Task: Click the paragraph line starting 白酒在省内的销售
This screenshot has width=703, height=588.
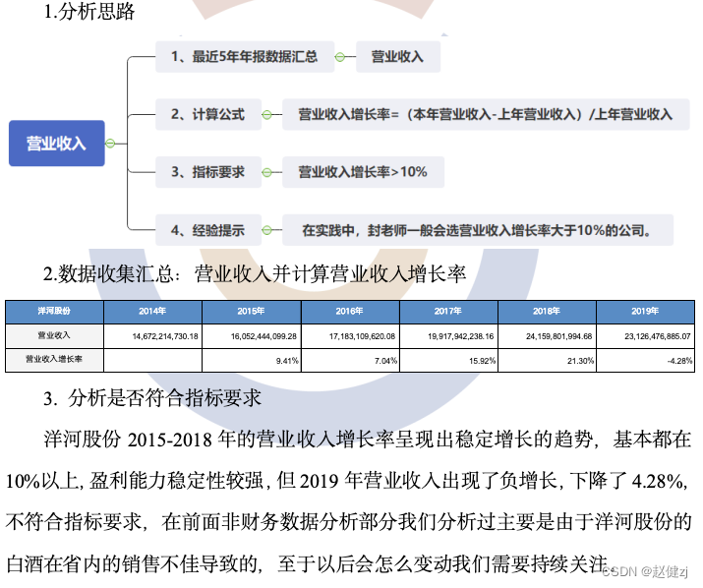Action: (x=308, y=563)
